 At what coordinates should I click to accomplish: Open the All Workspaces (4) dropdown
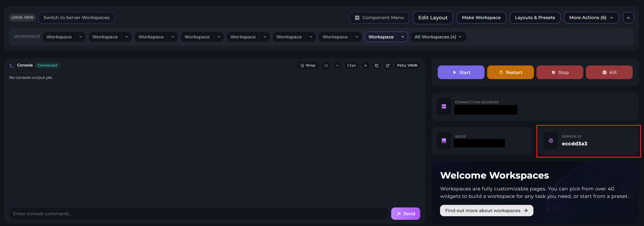438,37
